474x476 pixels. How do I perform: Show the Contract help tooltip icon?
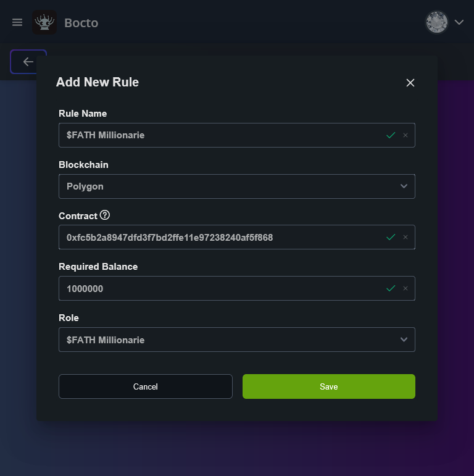pos(105,215)
